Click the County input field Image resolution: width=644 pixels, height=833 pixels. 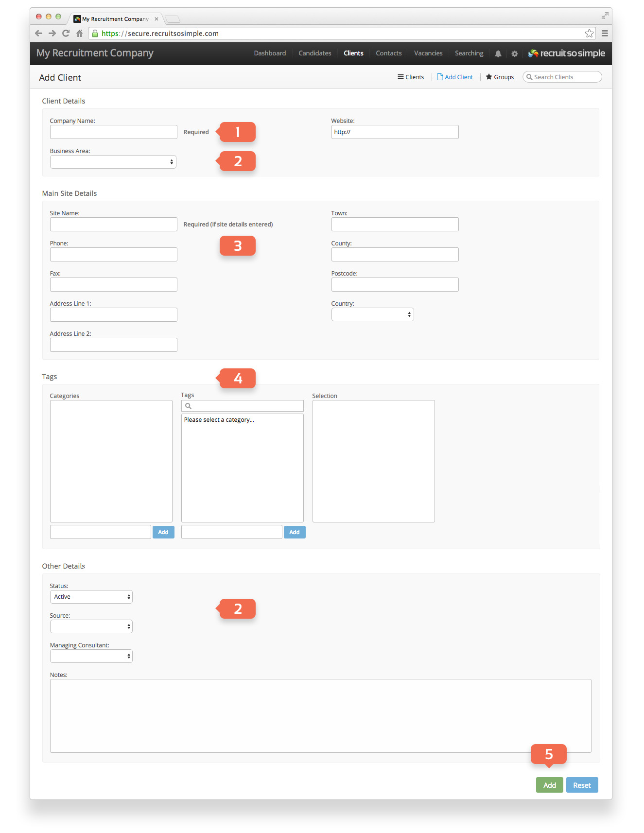(x=395, y=255)
